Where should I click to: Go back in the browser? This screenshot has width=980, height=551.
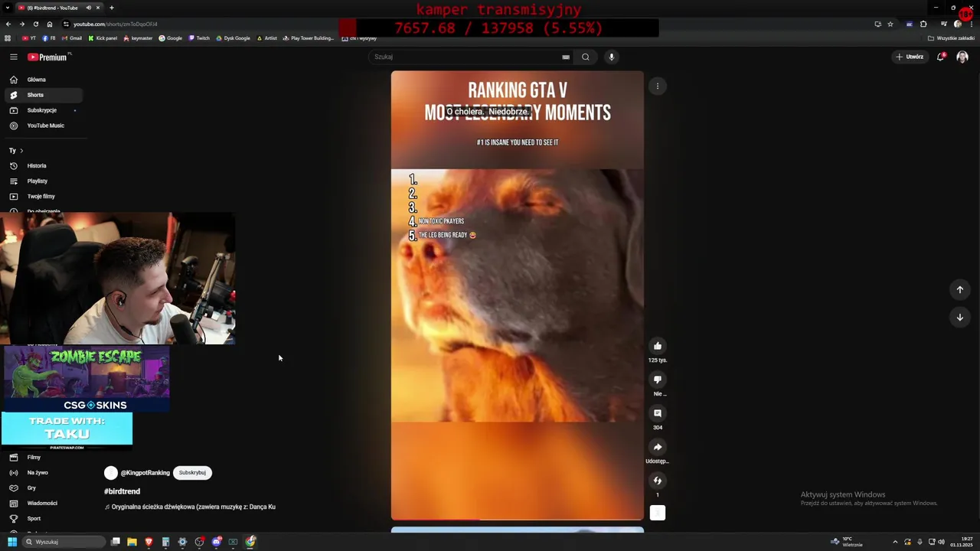[8, 24]
